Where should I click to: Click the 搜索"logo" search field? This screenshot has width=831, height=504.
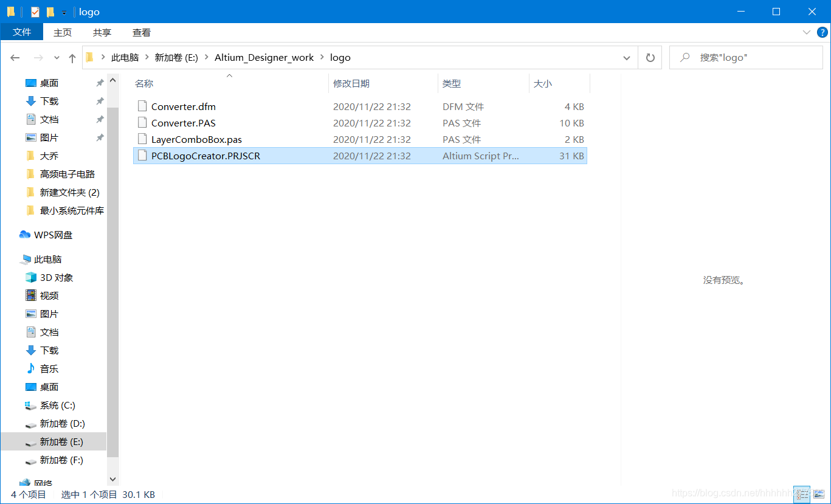pos(746,58)
